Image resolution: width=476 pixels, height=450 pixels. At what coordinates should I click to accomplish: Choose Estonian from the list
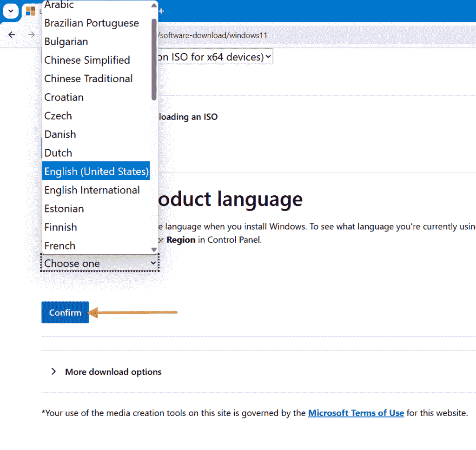96,209
